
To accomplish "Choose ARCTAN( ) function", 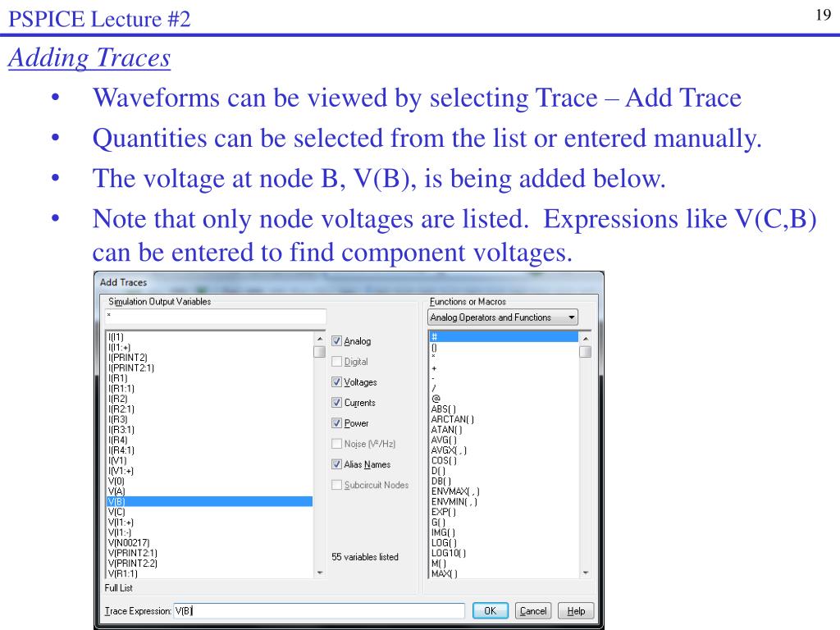I will coord(453,419).
